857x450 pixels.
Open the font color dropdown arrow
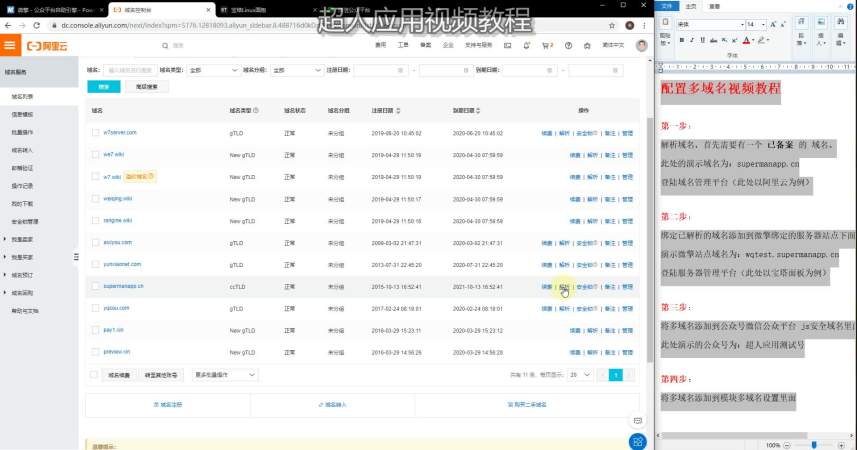[753, 40]
